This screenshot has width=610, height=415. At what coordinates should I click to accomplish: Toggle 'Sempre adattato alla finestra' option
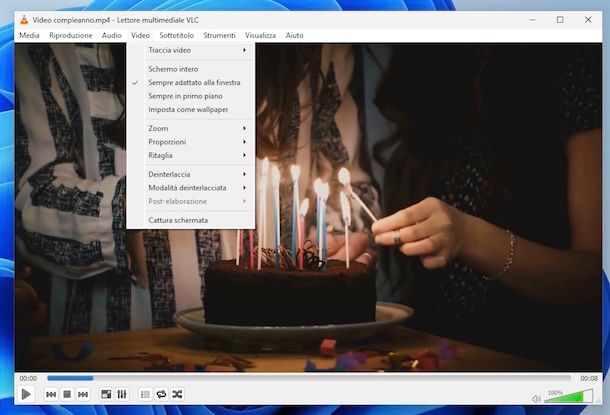(x=194, y=82)
